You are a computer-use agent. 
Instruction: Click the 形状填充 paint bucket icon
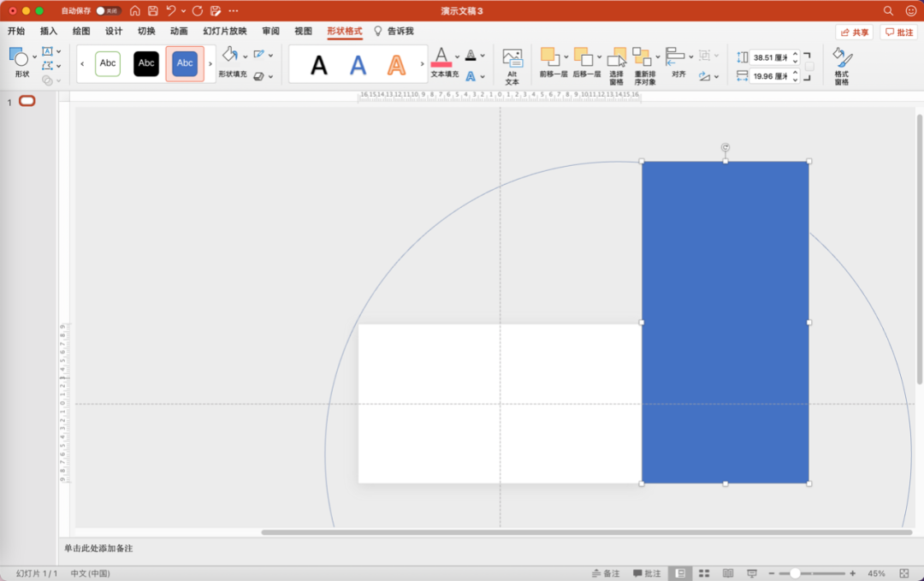pyautogui.click(x=230, y=55)
